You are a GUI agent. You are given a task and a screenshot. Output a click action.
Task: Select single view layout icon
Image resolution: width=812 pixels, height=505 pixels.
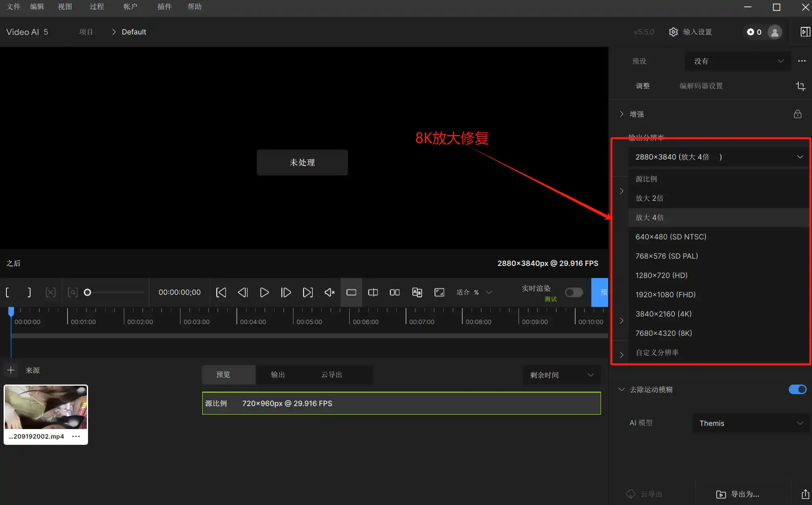pyautogui.click(x=351, y=292)
